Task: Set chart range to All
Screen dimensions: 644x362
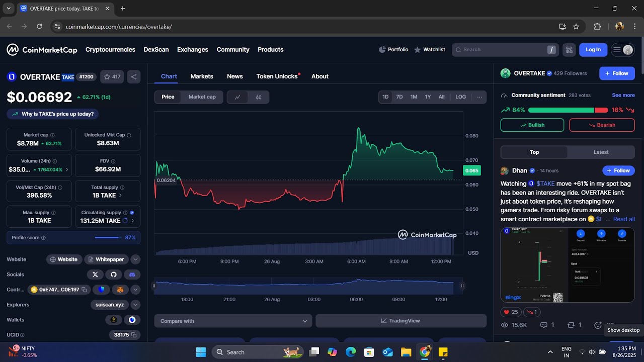Action: click(442, 97)
